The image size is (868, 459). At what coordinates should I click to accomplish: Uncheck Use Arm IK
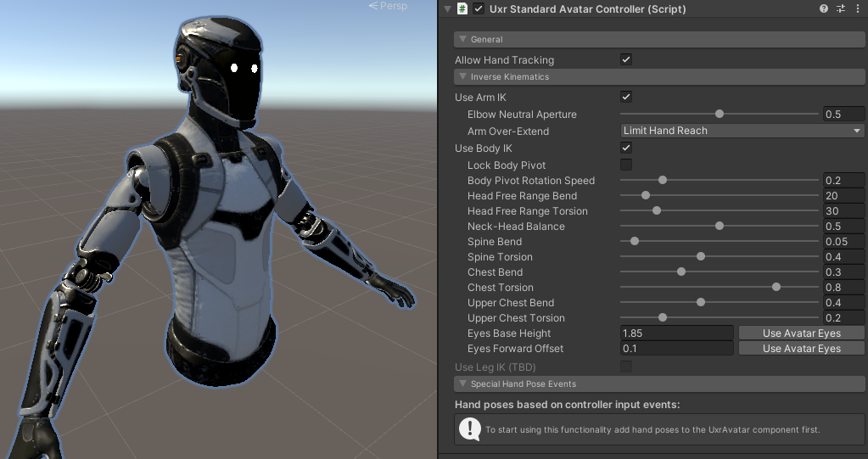pyautogui.click(x=626, y=97)
